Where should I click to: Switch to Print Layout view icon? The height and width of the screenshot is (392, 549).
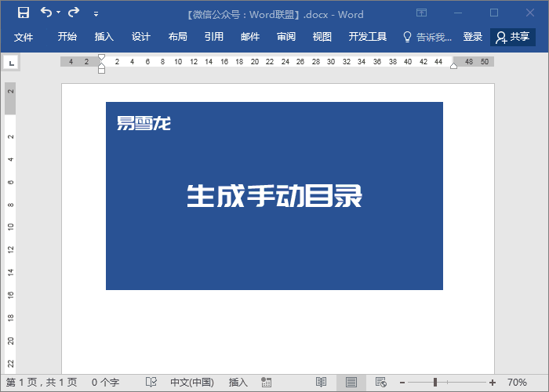click(x=351, y=383)
